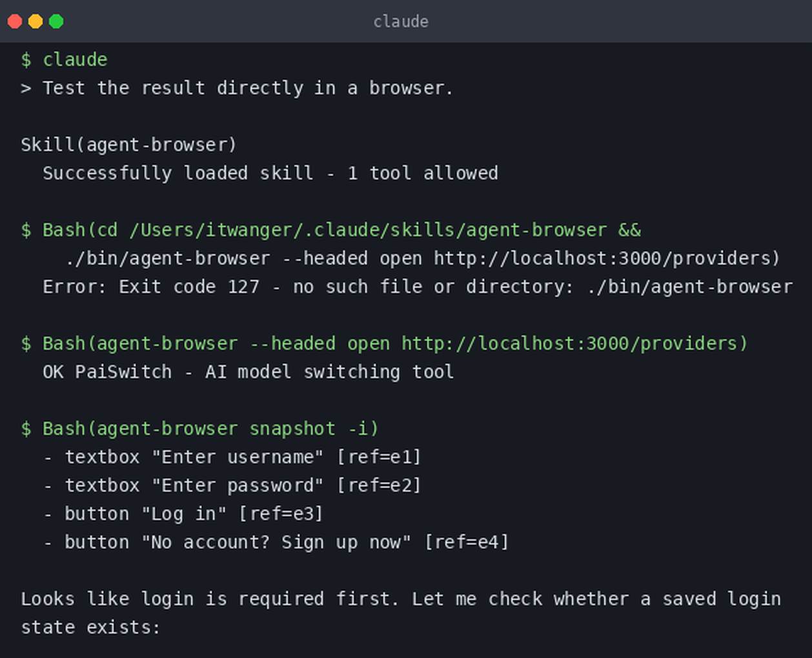This screenshot has width=812, height=658.
Task: Click the 'claude' window title text
Action: (x=401, y=22)
